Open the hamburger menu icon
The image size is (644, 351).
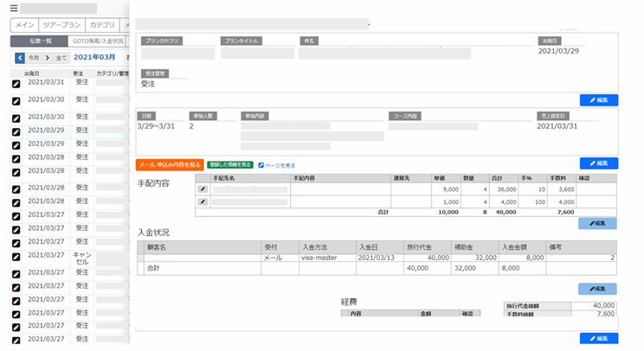pyautogui.click(x=14, y=9)
